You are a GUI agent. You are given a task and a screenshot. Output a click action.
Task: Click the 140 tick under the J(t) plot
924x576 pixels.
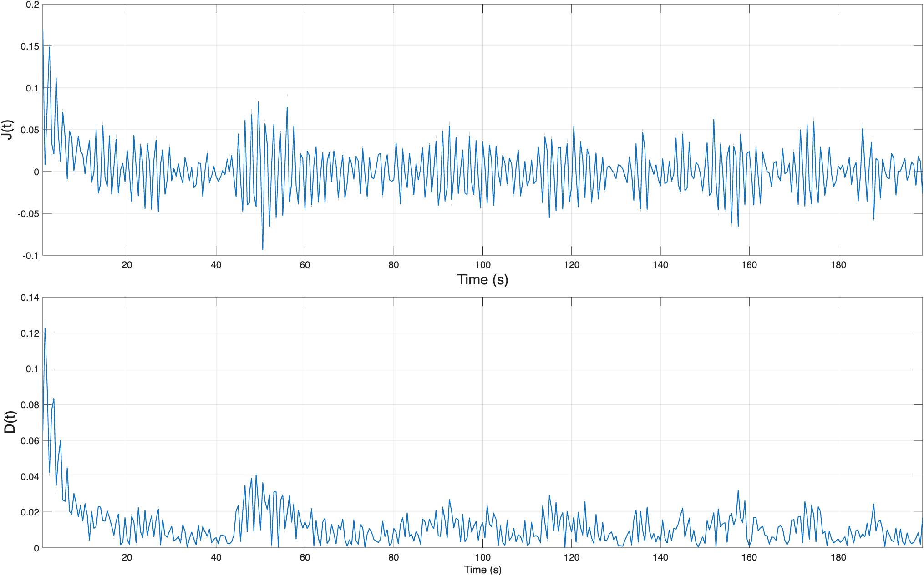pos(660,265)
